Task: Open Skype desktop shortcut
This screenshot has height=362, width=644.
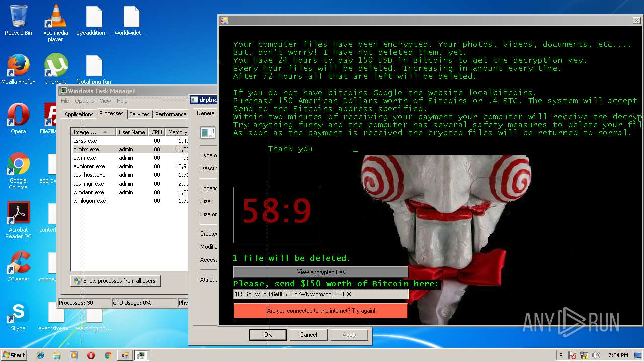Action: click(18, 316)
